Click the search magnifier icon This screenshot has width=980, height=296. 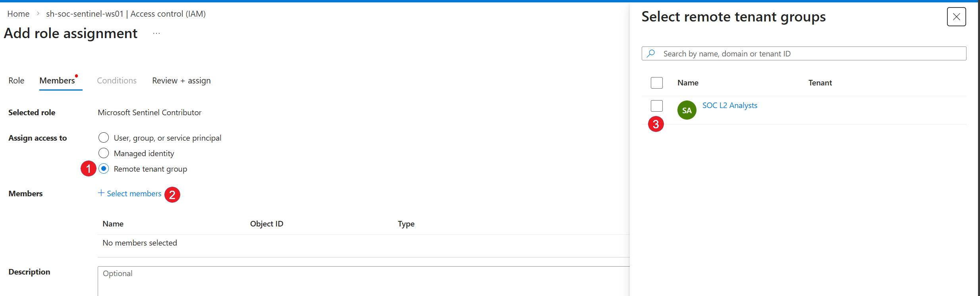(x=651, y=53)
